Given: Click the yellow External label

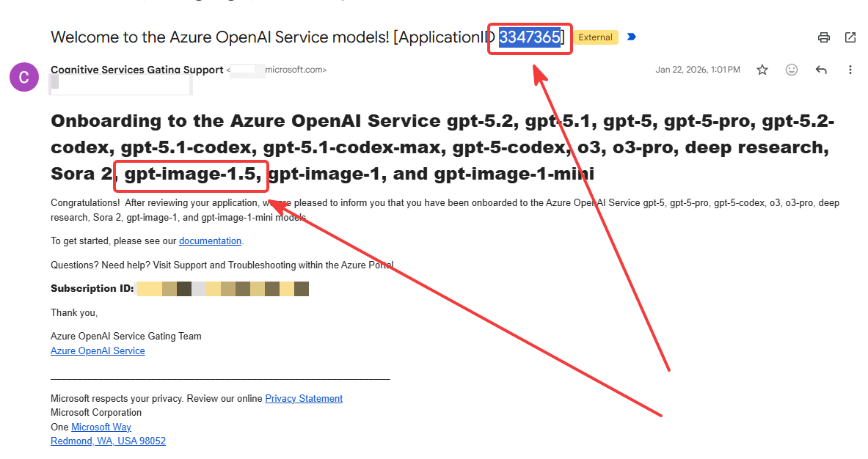Looking at the screenshot, I should (x=596, y=37).
